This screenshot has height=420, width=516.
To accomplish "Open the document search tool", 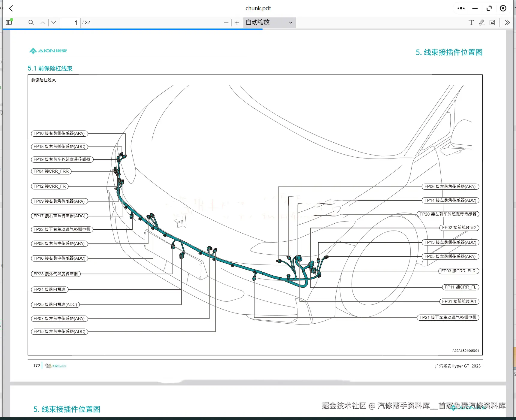I will click(31, 23).
